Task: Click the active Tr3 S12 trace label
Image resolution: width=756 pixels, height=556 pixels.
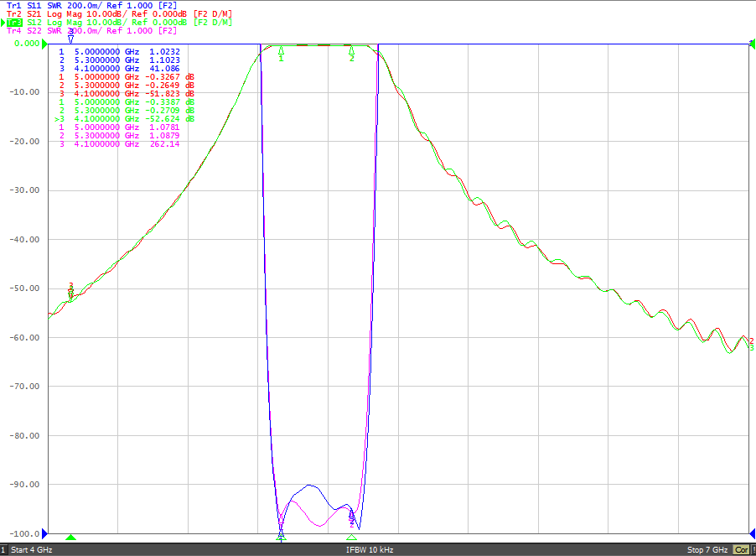Action: coord(119,22)
